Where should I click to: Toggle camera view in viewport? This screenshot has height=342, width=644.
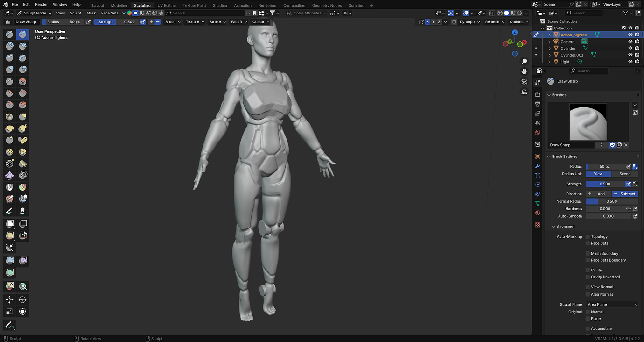pos(525,82)
